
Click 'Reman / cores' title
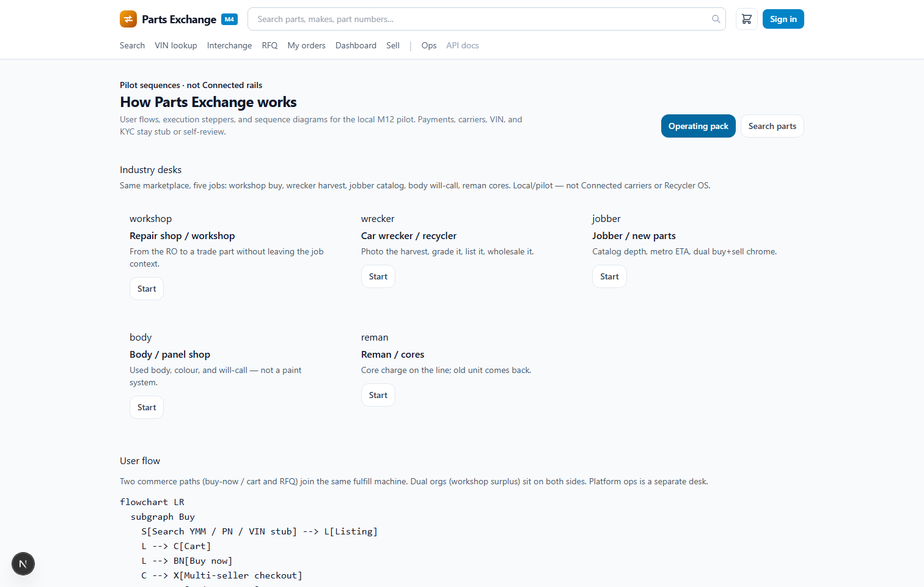(392, 355)
